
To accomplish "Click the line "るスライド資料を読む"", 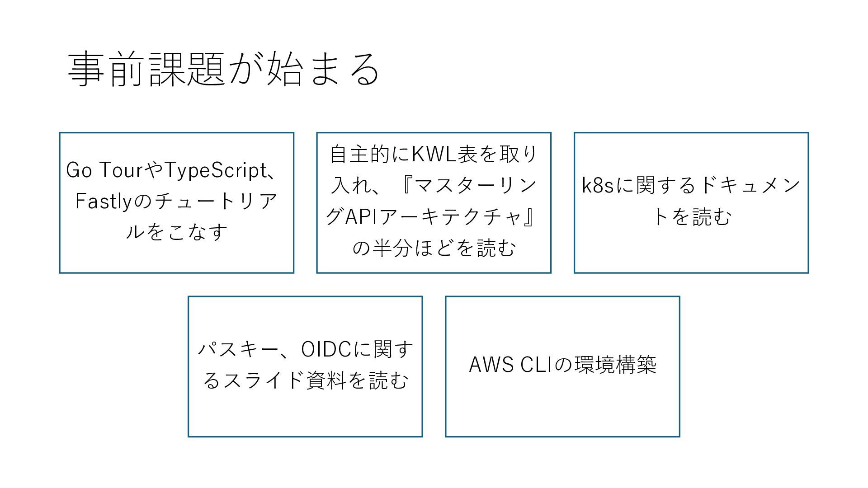I will pos(305,380).
